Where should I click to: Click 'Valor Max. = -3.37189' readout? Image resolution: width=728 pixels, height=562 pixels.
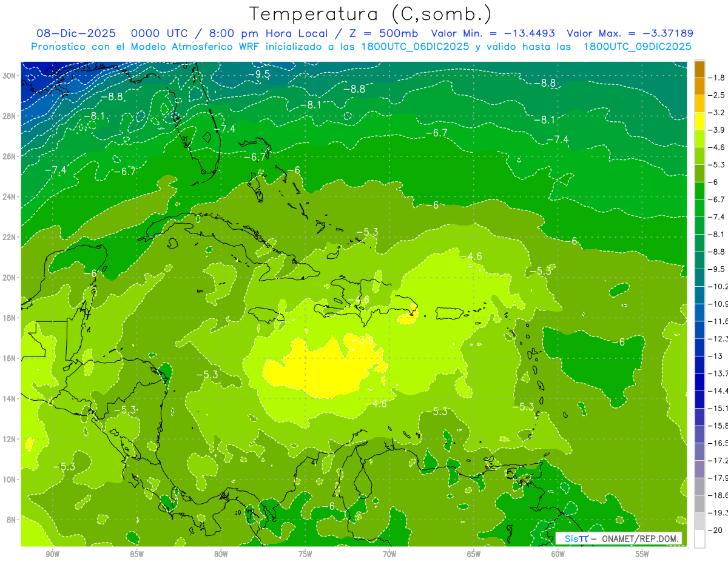(630, 33)
